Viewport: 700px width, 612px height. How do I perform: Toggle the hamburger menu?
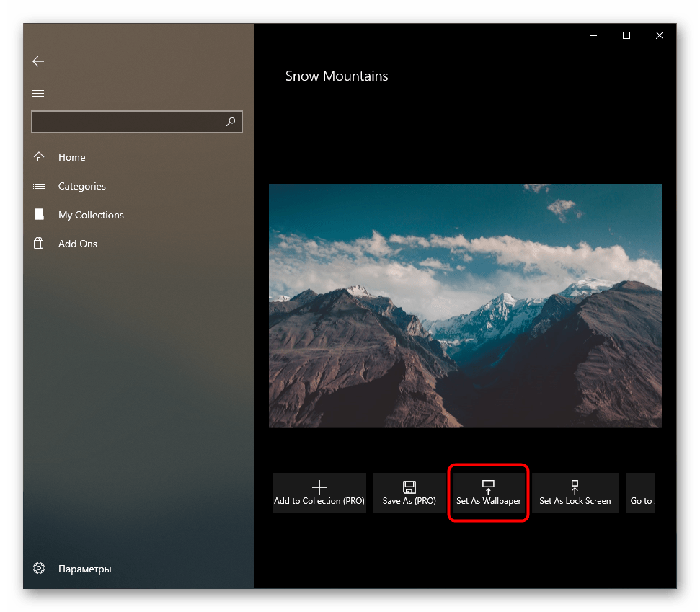pyautogui.click(x=38, y=93)
